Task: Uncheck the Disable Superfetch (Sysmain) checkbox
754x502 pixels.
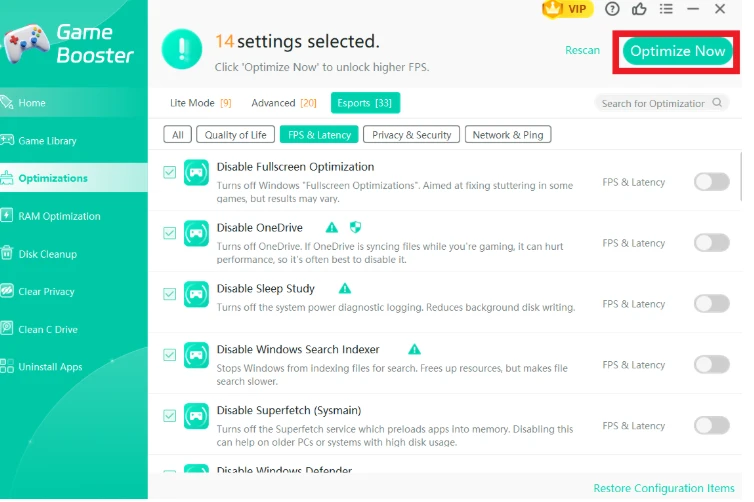Action: [x=169, y=416]
